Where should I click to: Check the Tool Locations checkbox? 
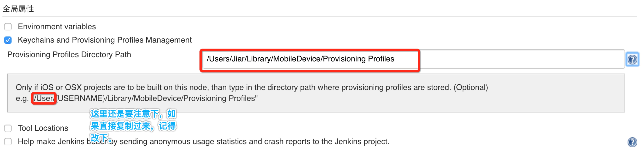(x=8, y=128)
